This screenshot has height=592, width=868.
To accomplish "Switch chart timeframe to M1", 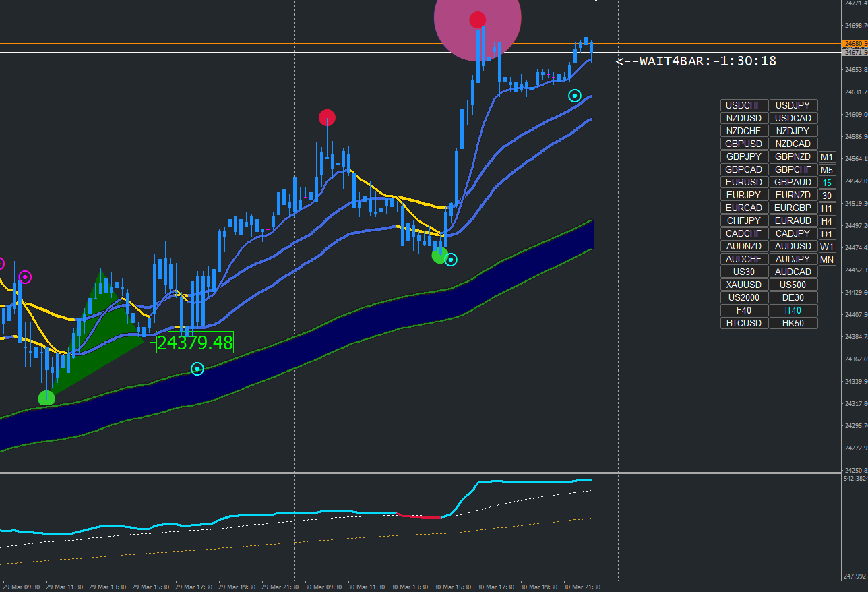I will point(827,157).
